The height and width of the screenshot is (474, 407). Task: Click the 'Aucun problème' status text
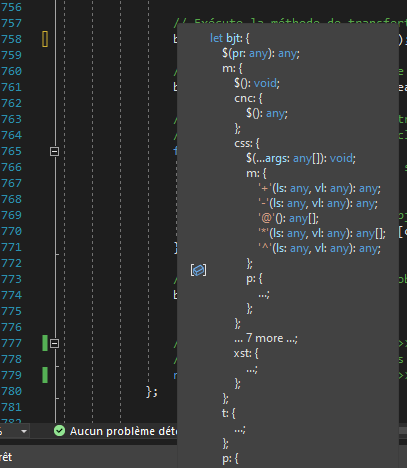tap(123, 431)
